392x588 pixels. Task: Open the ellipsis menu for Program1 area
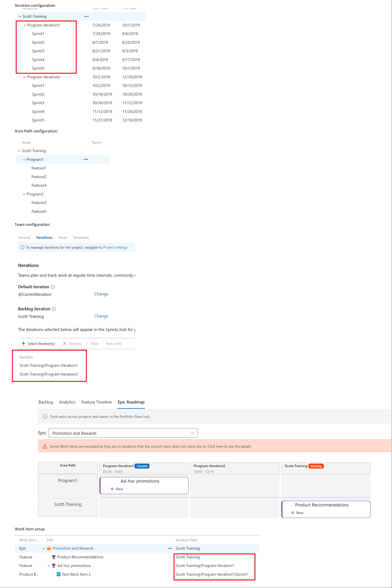click(x=86, y=159)
